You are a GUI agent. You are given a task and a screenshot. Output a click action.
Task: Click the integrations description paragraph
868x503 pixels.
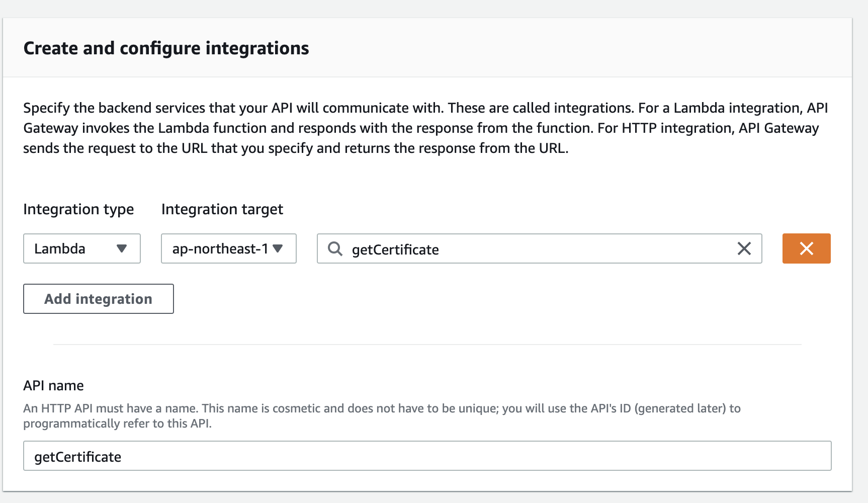pyautogui.click(x=422, y=128)
